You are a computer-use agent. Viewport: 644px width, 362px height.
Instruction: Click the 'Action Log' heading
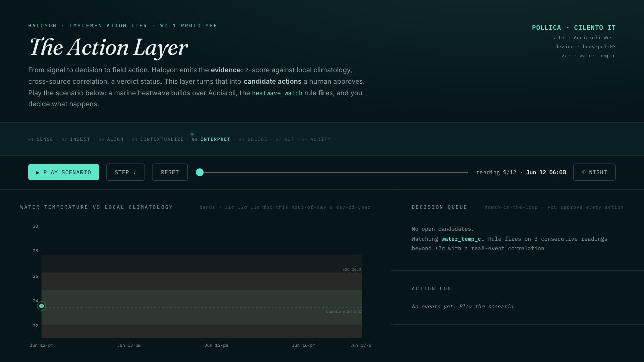pos(432,289)
